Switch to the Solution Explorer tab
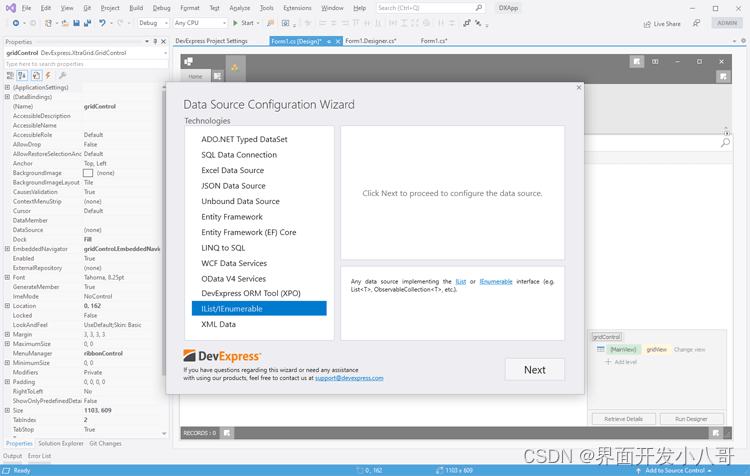Viewport: 750px width, 476px height. click(61, 443)
